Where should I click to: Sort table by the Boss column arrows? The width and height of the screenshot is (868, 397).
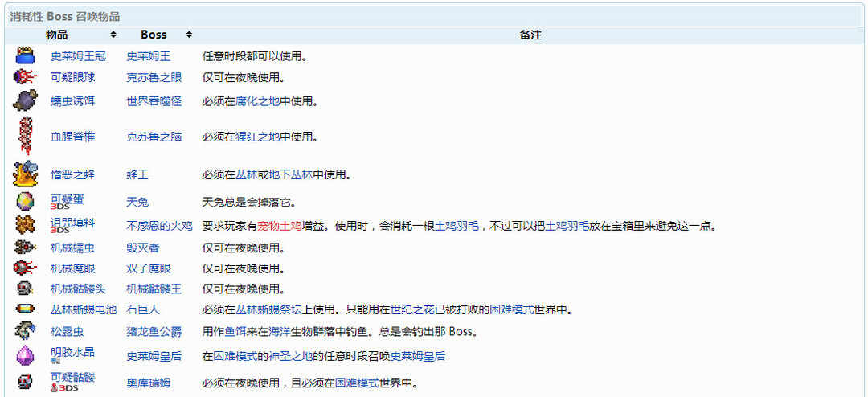[189, 35]
